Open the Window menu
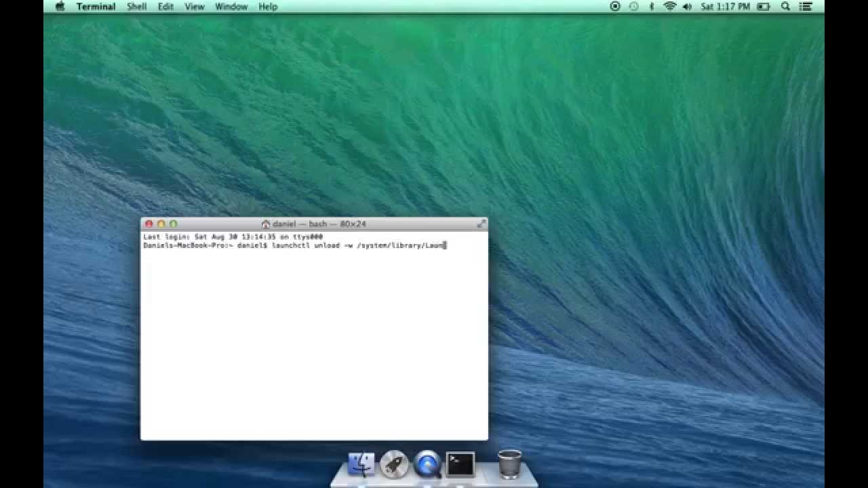868x488 pixels. tap(231, 7)
